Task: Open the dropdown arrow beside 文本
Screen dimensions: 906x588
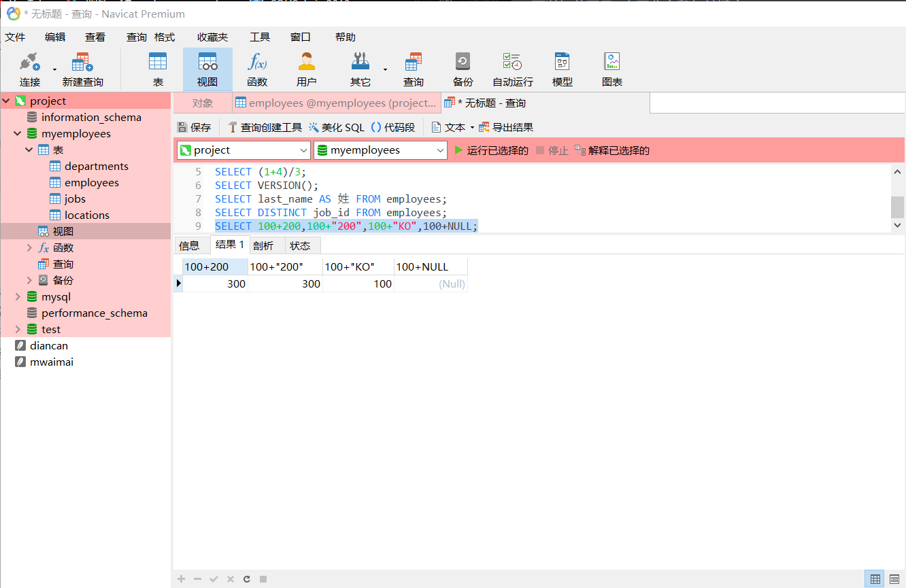Action: (x=472, y=128)
